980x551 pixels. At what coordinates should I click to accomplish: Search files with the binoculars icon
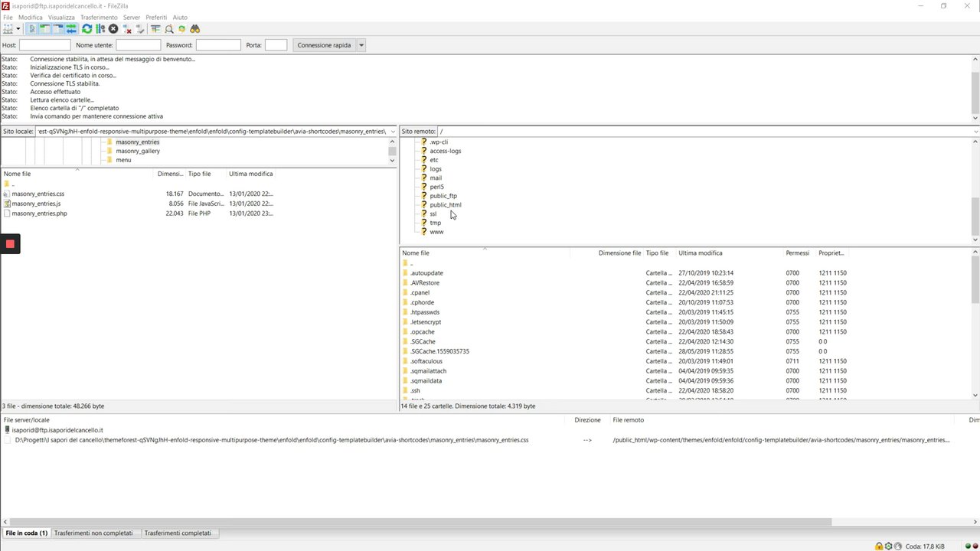coord(195,29)
